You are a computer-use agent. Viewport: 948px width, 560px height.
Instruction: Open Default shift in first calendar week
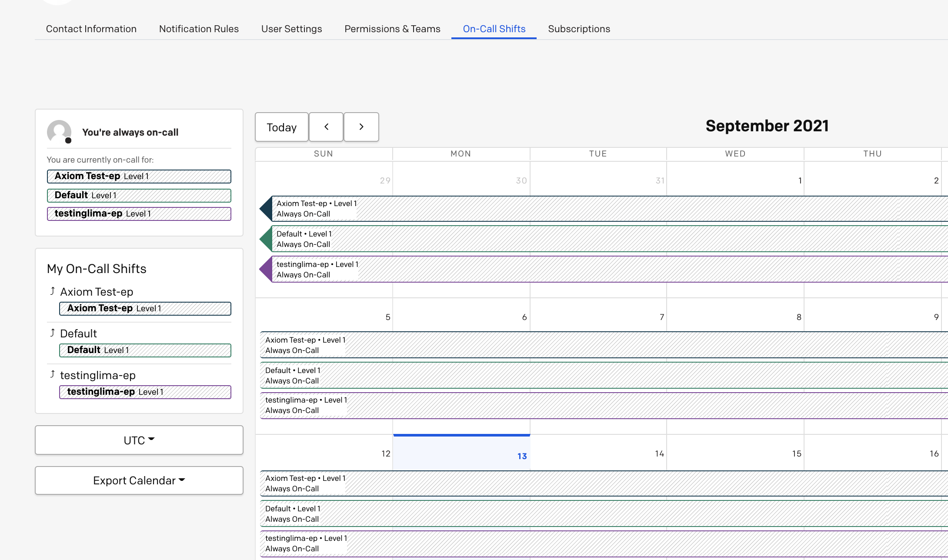point(604,239)
